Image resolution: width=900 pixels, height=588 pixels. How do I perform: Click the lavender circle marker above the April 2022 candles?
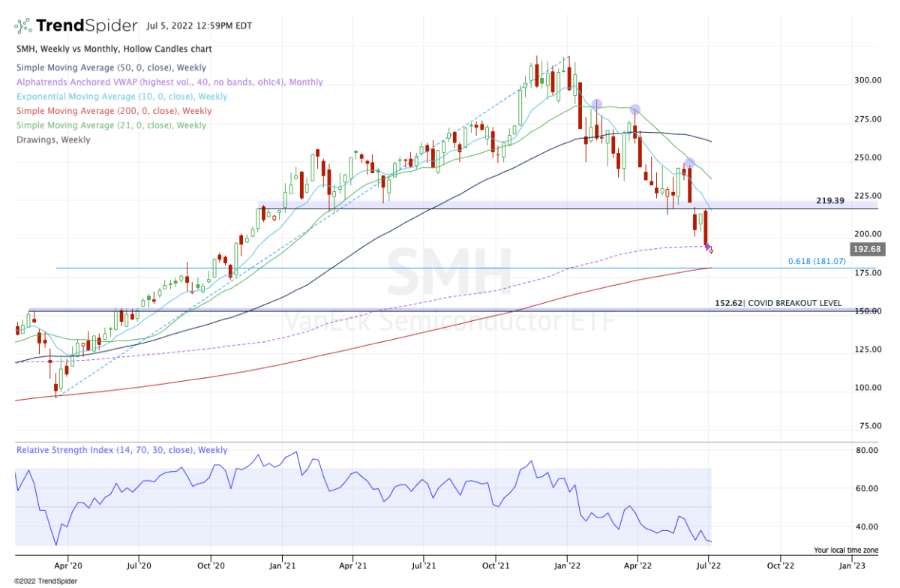click(634, 109)
